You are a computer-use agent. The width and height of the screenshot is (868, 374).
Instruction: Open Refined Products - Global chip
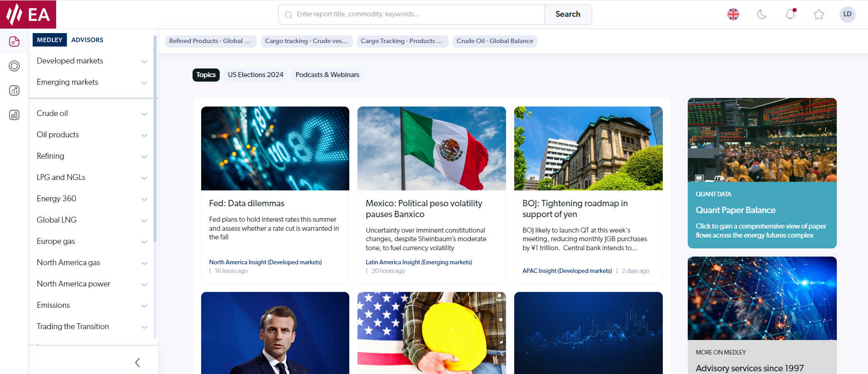coord(211,41)
